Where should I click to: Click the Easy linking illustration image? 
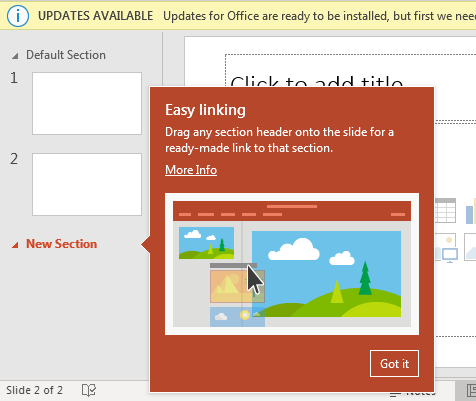(292, 264)
